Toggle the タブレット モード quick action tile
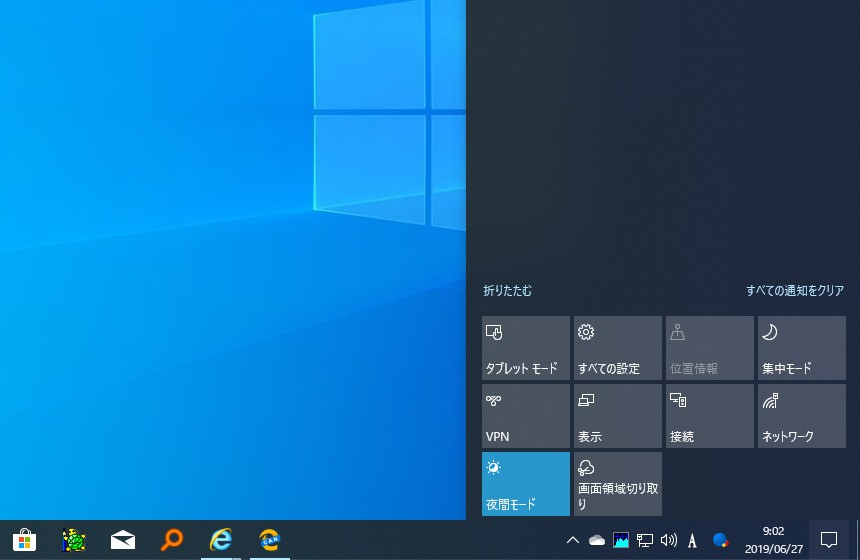 [x=525, y=348]
